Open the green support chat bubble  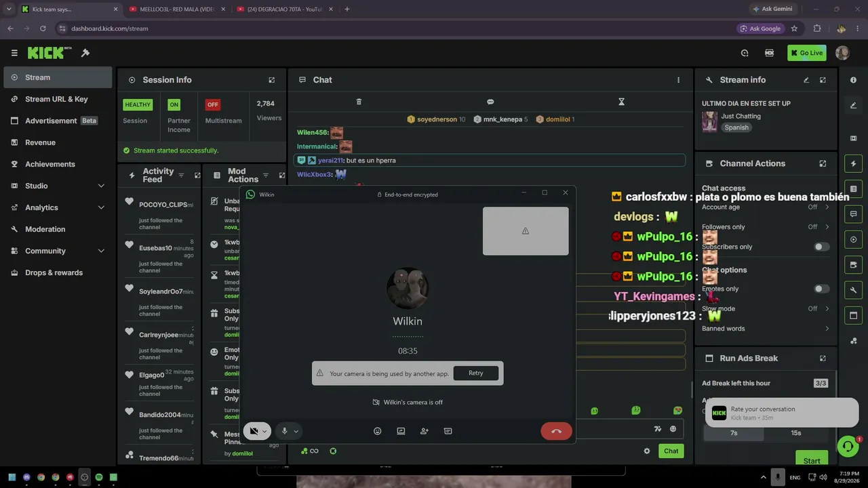click(848, 446)
